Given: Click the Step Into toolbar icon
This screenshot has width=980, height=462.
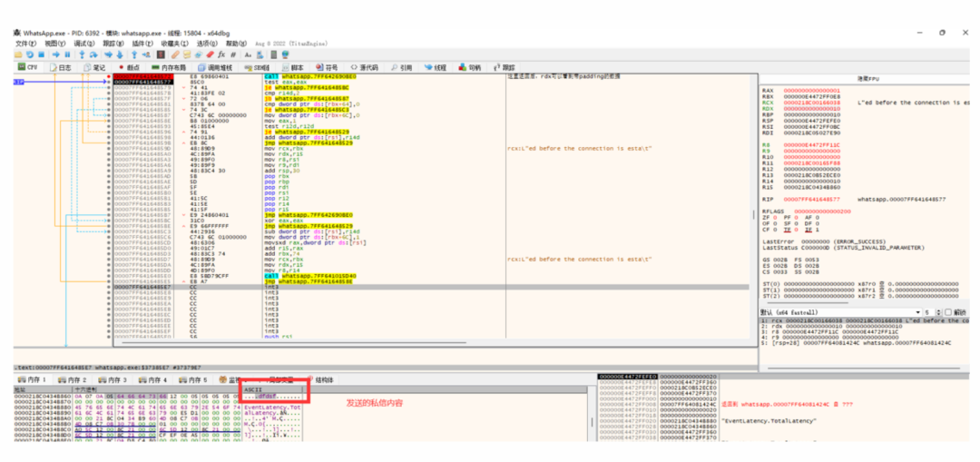Looking at the screenshot, I should click(x=82, y=54).
